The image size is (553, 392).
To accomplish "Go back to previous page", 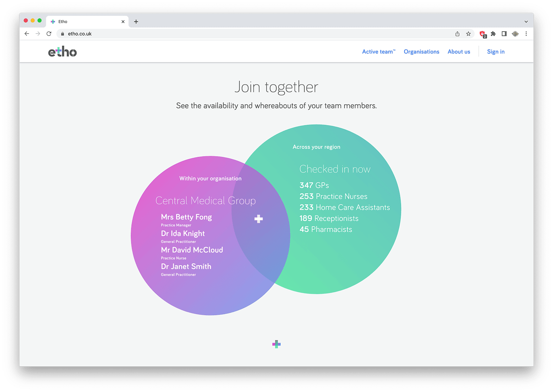I will (x=27, y=34).
